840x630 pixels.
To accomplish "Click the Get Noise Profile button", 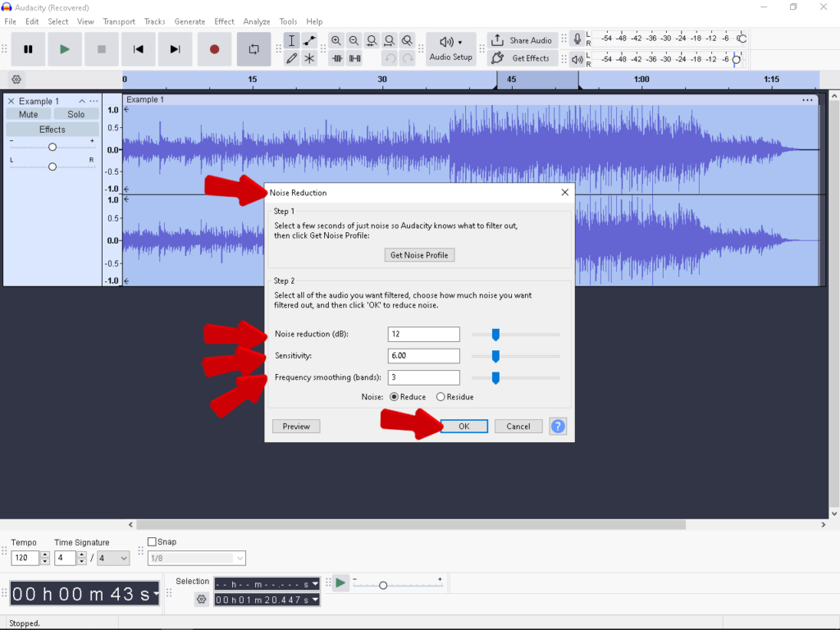I will tap(419, 255).
